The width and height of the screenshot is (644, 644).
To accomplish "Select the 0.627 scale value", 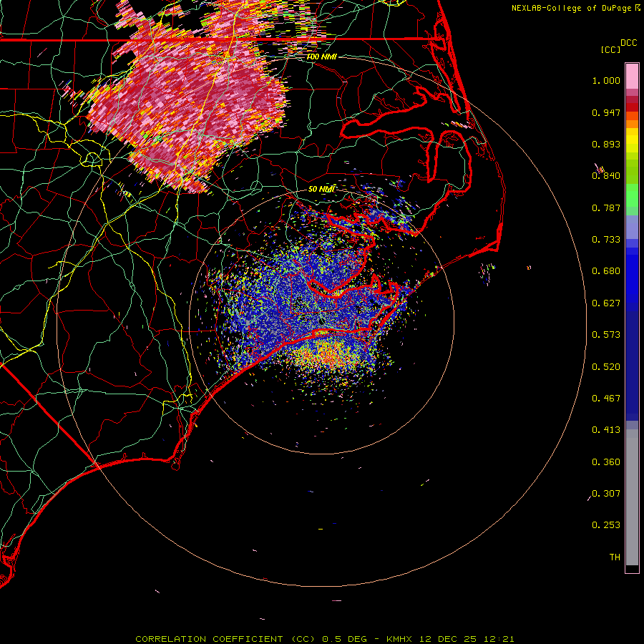I will (606, 303).
